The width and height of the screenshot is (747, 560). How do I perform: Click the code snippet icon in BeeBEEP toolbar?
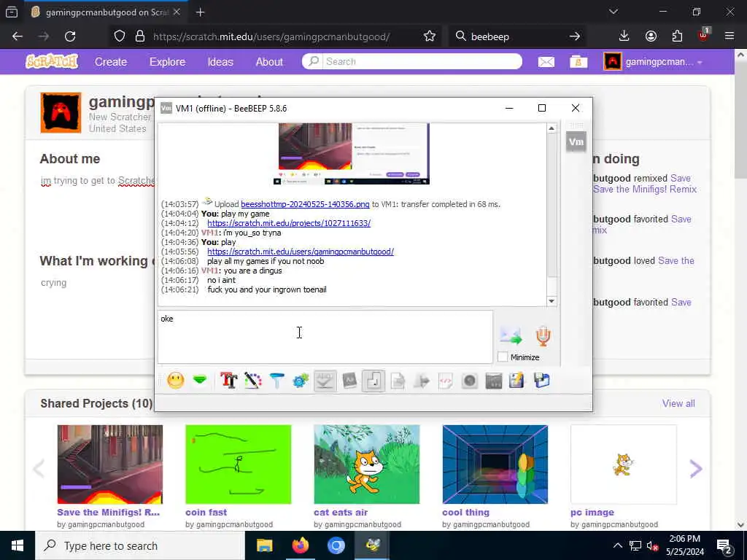tap(446, 381)
